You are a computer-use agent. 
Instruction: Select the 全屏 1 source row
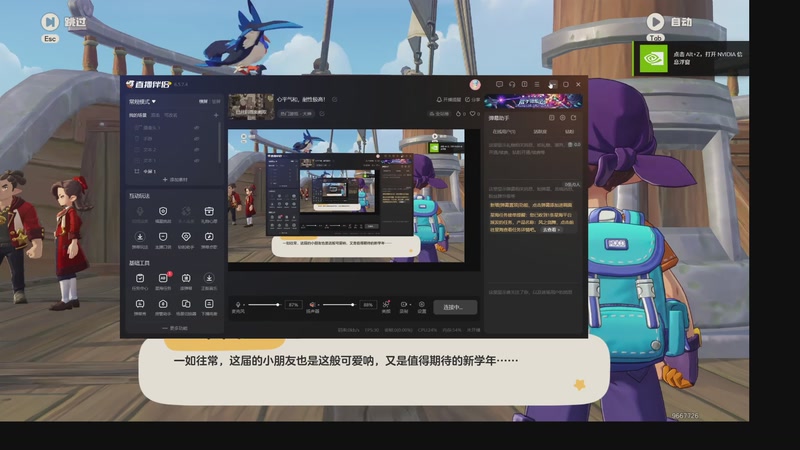173,171
